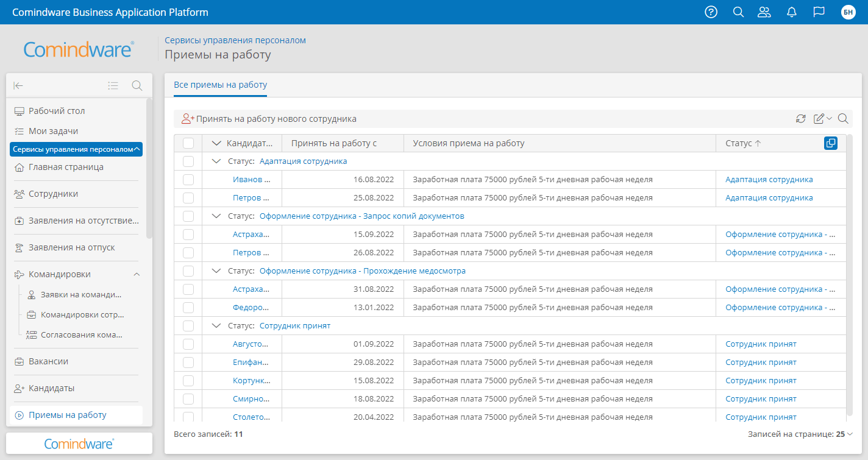The image size is (868, 460).
Task: Open notifications bell icon
Action: coord(792,12)
